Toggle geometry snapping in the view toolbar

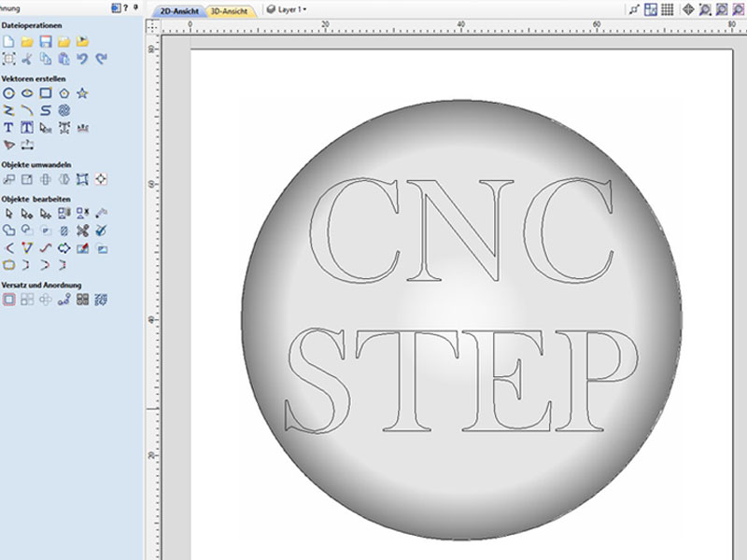(x=633, y=9)
